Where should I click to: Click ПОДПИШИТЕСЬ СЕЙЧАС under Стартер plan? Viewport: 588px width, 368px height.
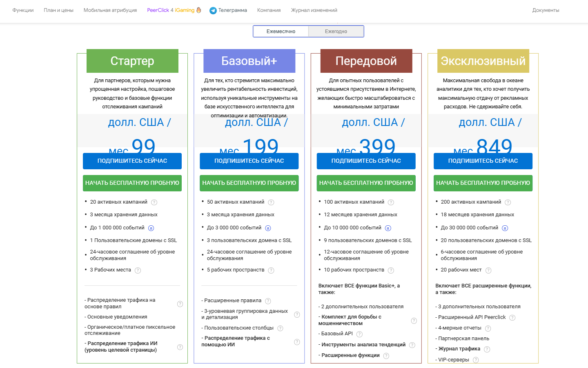pos(132,161)
